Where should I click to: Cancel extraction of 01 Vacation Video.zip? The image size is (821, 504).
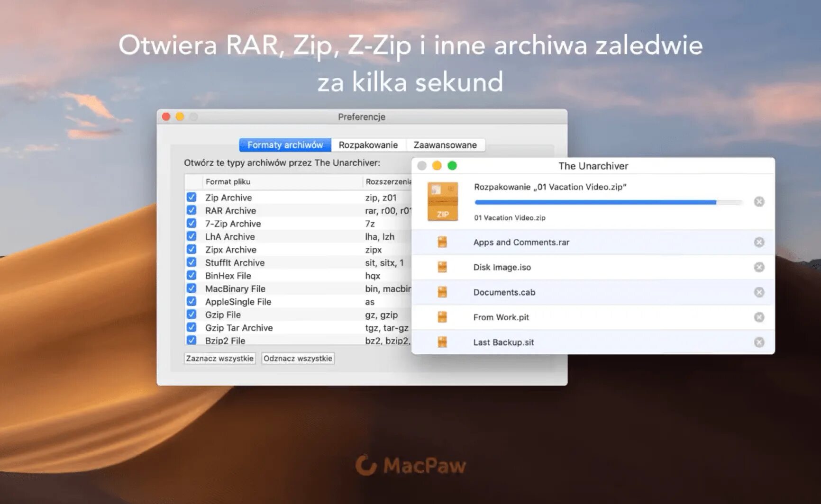tap(759, 202)
